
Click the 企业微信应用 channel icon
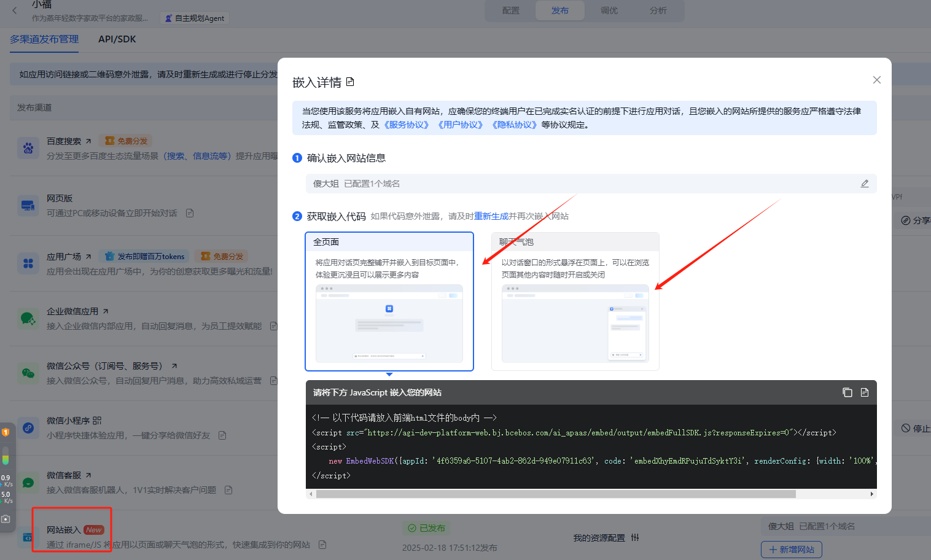[x=28, y=318]
